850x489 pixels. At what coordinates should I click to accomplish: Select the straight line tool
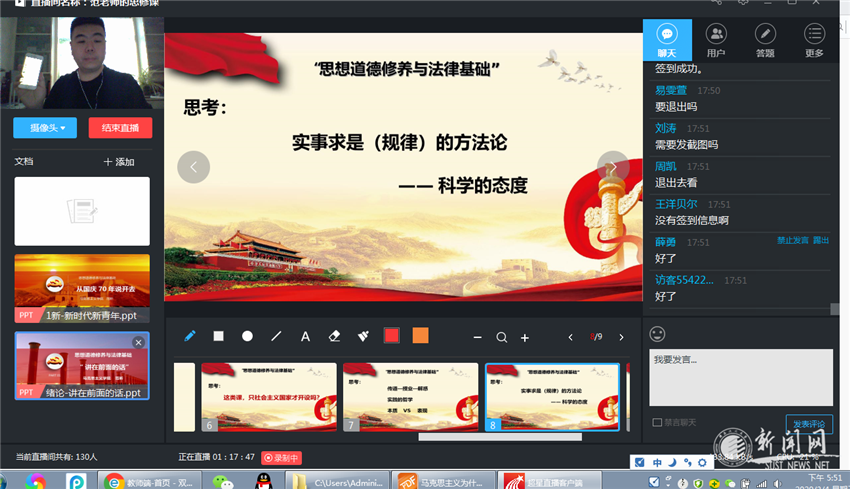(x=276, y=336)
